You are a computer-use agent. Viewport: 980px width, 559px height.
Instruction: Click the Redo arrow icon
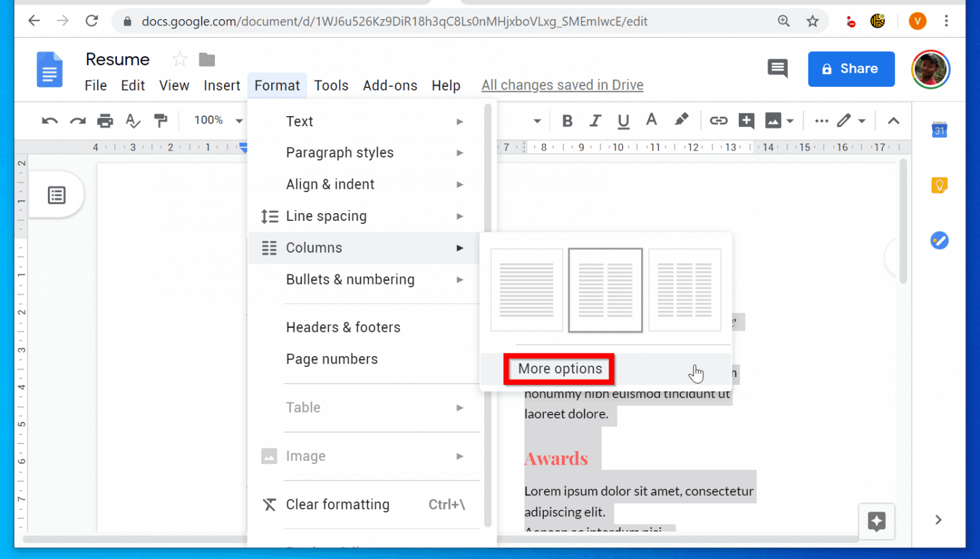(78, 121)
